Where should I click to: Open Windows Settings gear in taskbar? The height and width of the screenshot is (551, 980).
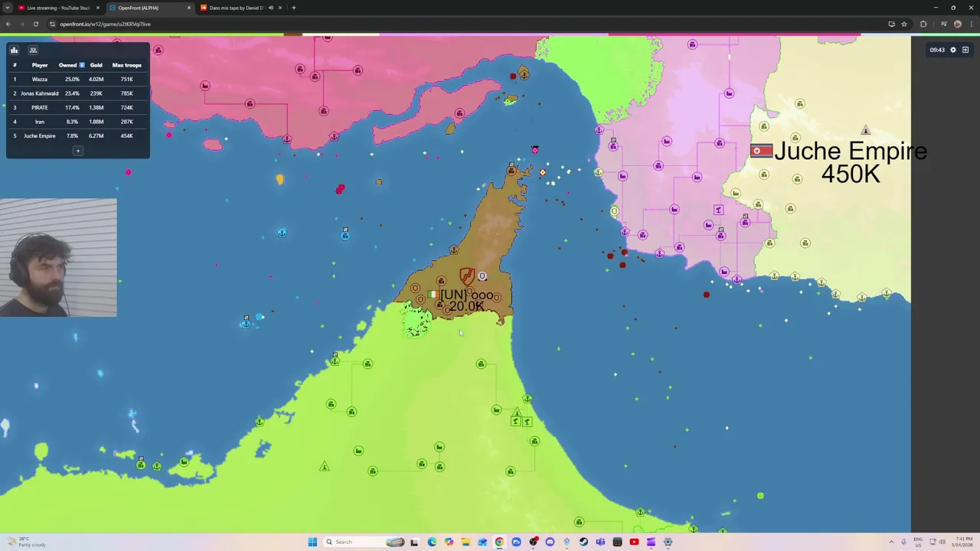pyautogui.click(x=668, y=542)
